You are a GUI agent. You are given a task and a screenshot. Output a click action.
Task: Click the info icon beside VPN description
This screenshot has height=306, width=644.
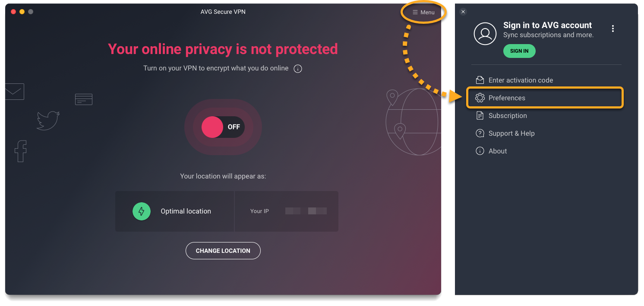tap(297, 69)
